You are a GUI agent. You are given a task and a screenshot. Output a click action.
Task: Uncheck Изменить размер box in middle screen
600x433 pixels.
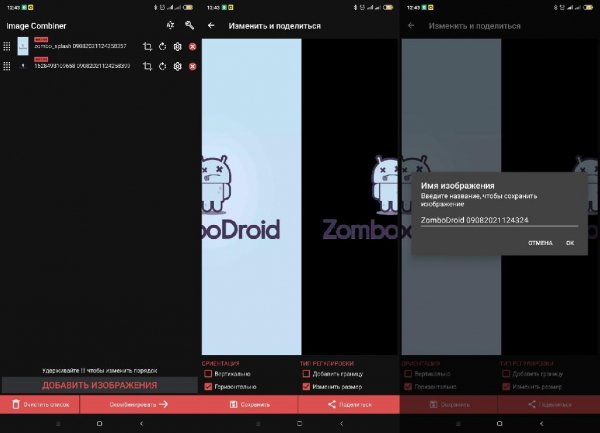coord(306,387)
